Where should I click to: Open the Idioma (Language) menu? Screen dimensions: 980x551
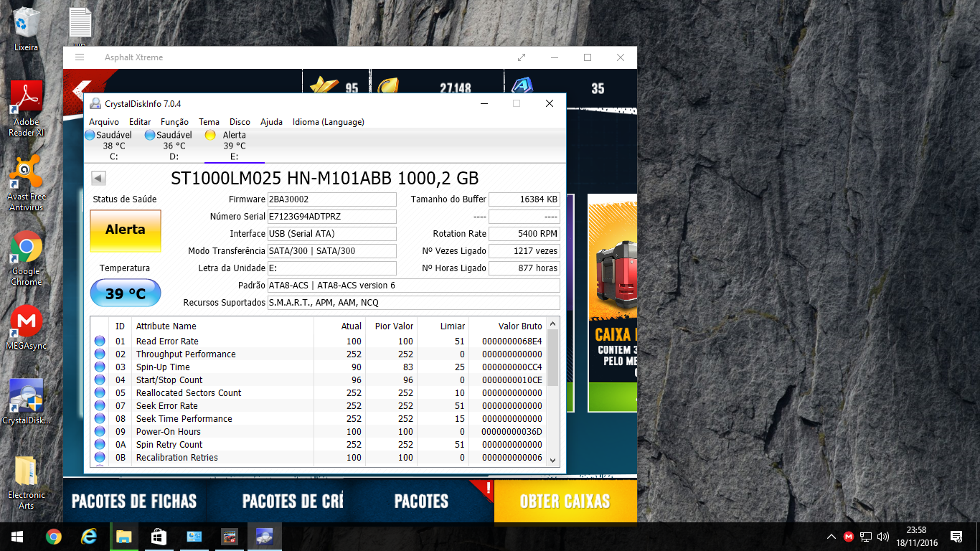point(329,122)
